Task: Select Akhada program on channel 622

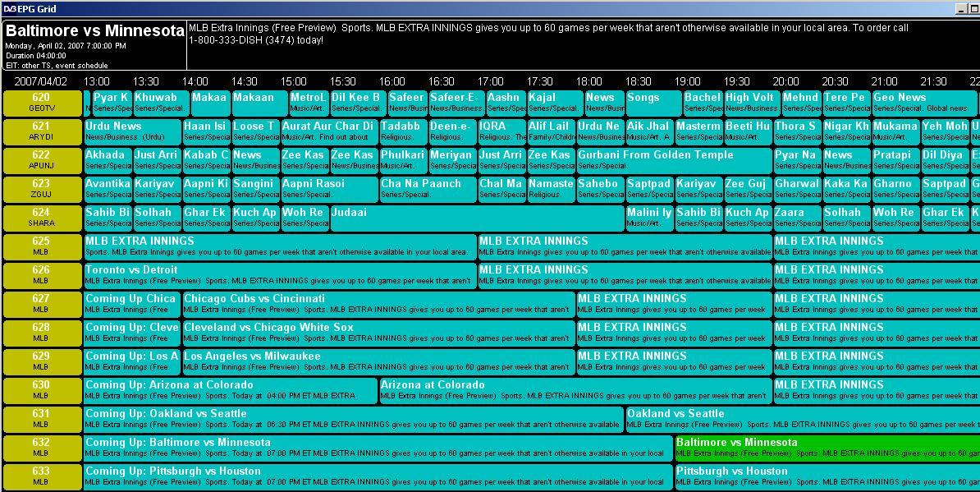Action: coord(108,161)
